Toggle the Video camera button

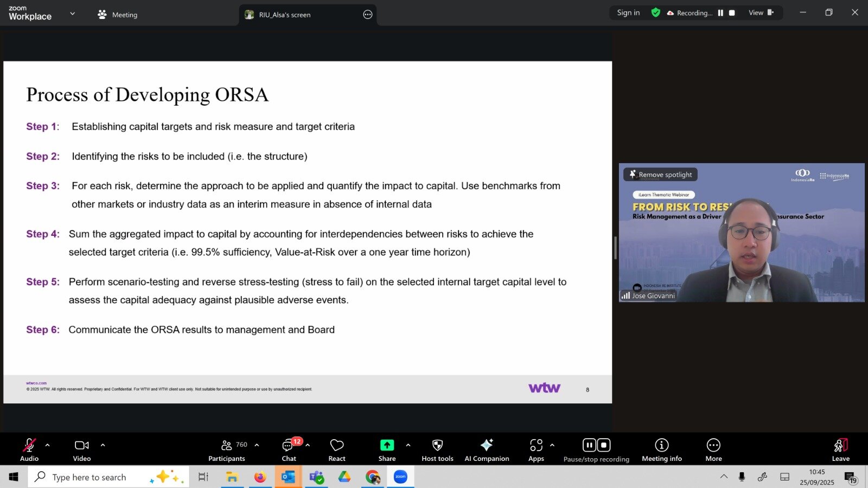point(82,450)
